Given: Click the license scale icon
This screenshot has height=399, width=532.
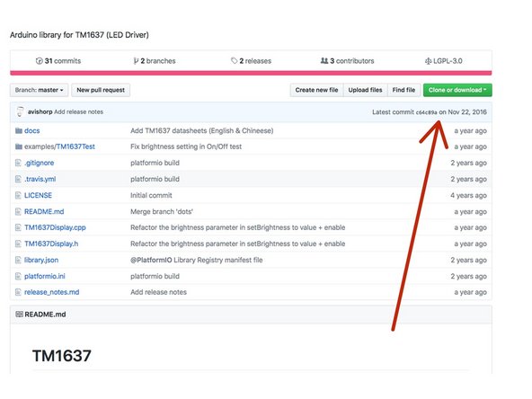Looking at the screenshot, I should 428,61.
